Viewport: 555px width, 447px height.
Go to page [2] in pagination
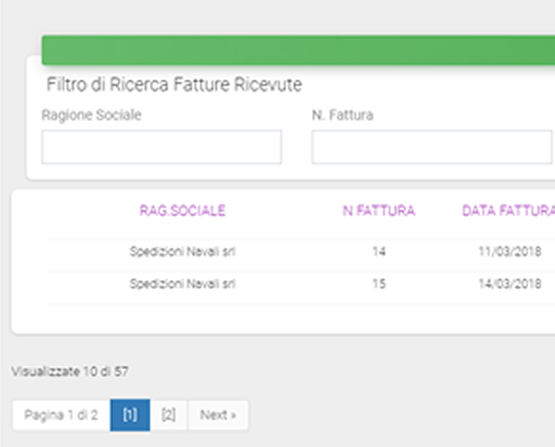169,415
